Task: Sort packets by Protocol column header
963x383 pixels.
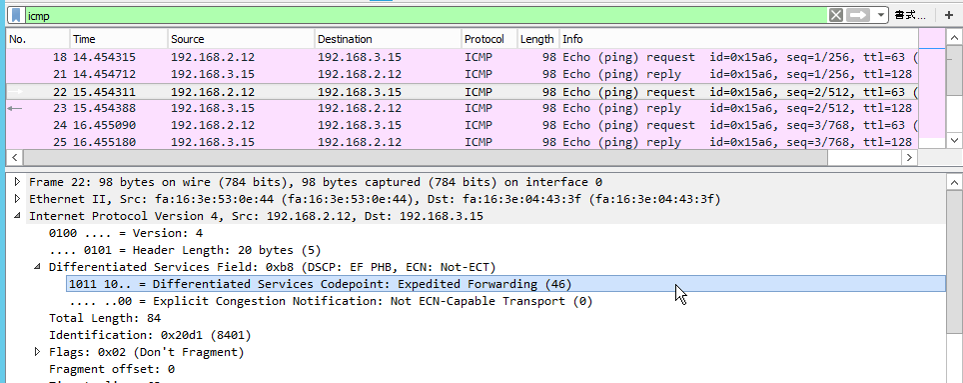Action: click(x=489, y=39)
